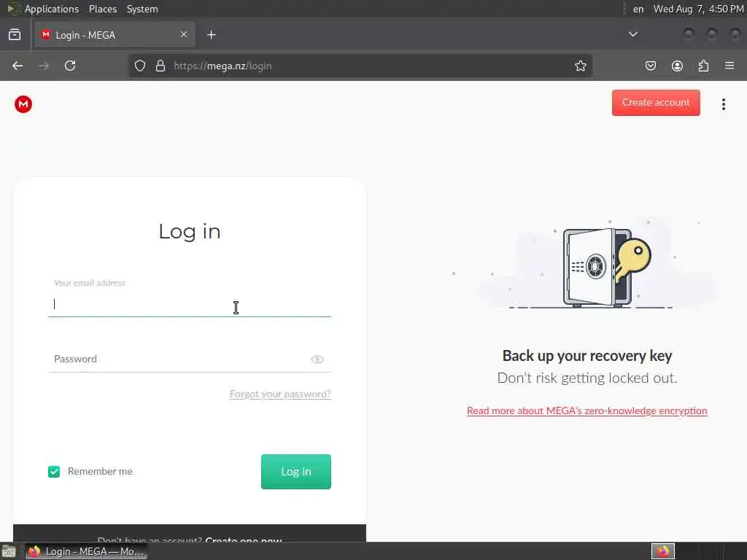Click the URL address bar
Viewport: 747px width, 560px height.
pos(360,66)
